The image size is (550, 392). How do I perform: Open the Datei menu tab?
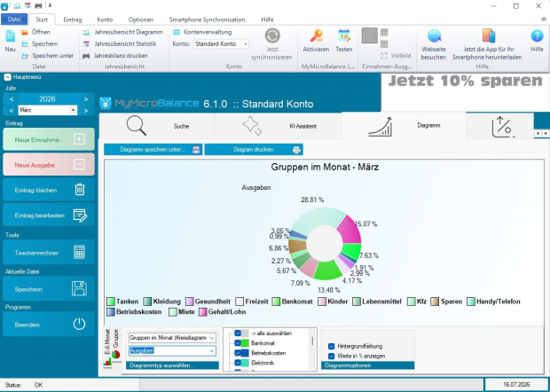point(14,20)
